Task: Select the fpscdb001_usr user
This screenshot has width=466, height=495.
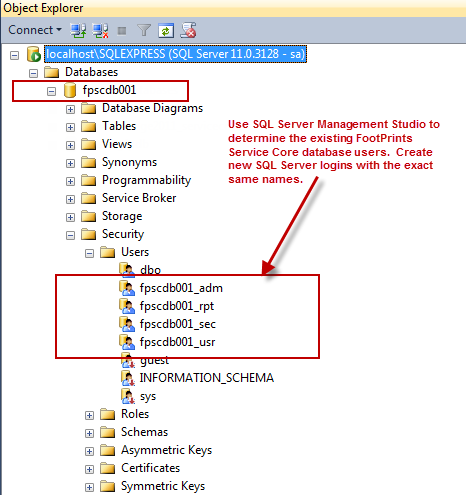Action: pos(177,342)
